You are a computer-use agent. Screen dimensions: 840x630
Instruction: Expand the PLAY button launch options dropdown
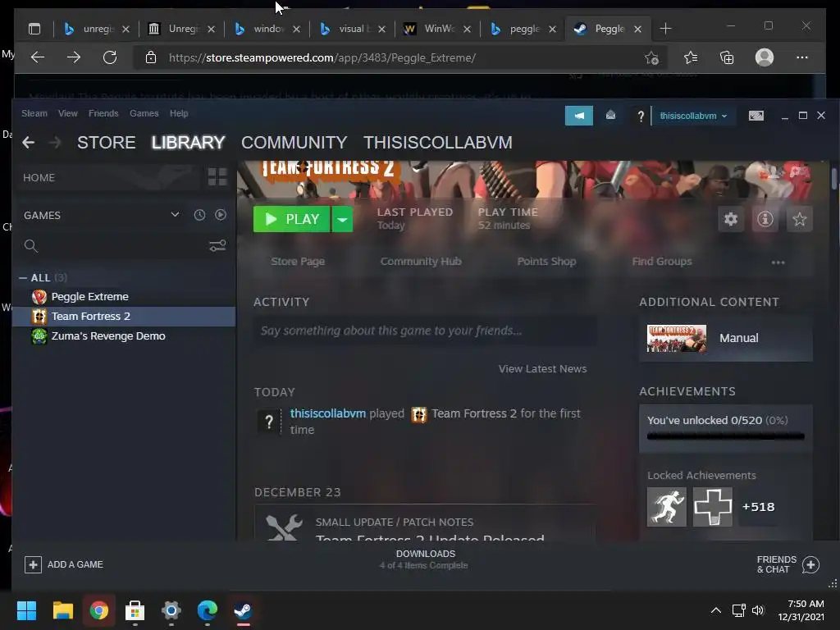(x=342, y=219)
